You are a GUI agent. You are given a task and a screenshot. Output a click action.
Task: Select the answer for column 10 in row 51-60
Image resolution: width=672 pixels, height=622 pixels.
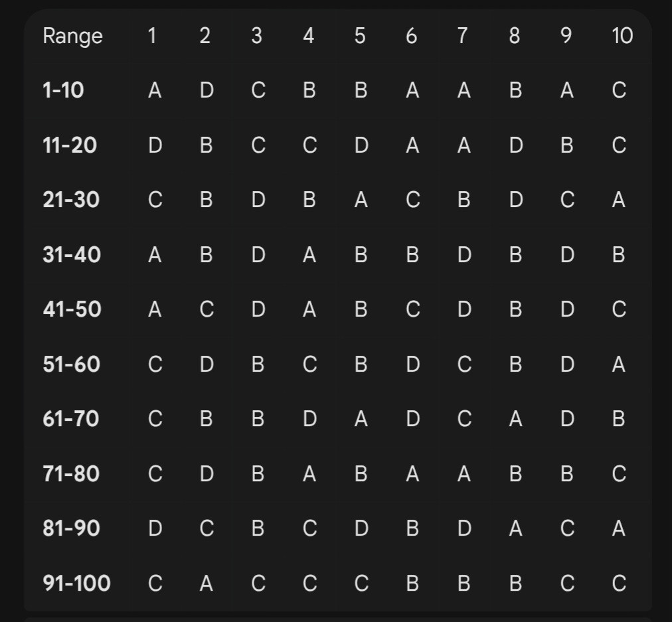pyautogui.click(x=618, y=364)
